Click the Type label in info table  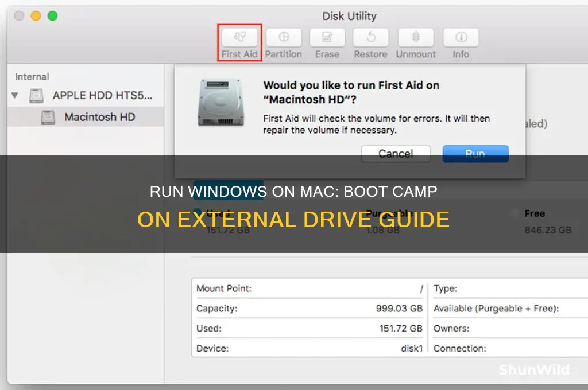tap(445, 288)
